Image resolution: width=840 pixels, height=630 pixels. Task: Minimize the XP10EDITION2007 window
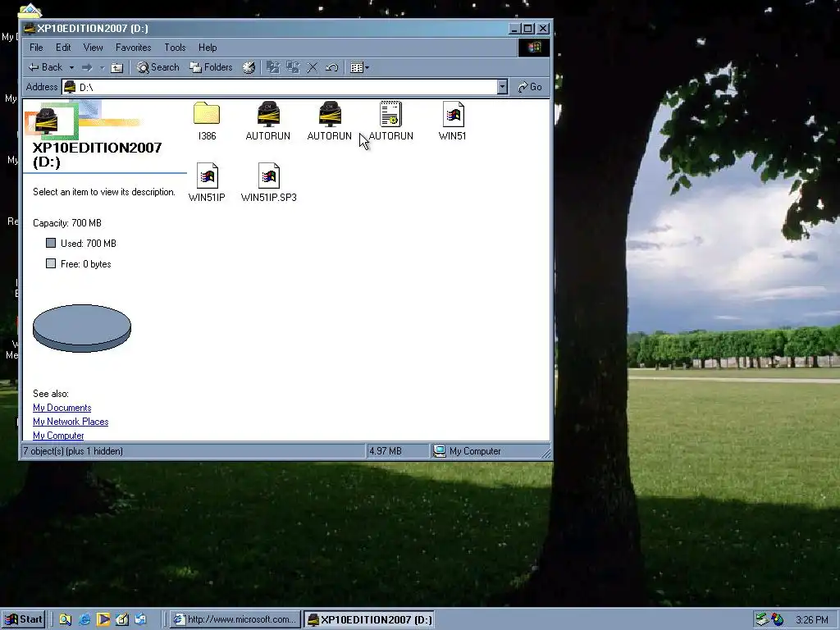[515, 29]
